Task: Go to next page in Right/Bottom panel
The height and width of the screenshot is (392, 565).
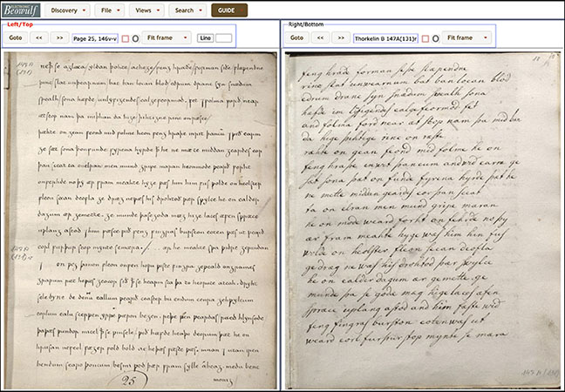Action: pos(341,37)
